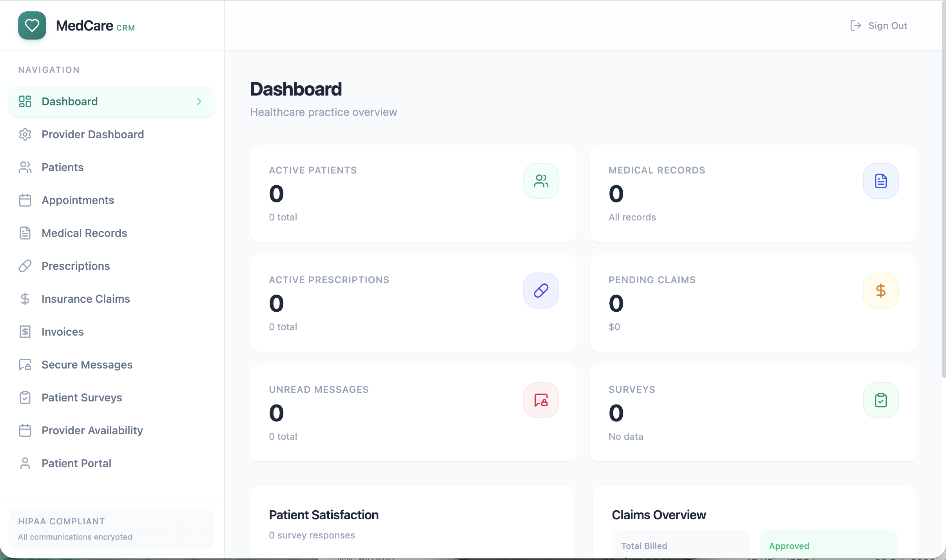The height and width of the screenshot is (560, 946).
Task: Click the 'Healthcare practice overview' subtitle
Action: coord(323,112)
